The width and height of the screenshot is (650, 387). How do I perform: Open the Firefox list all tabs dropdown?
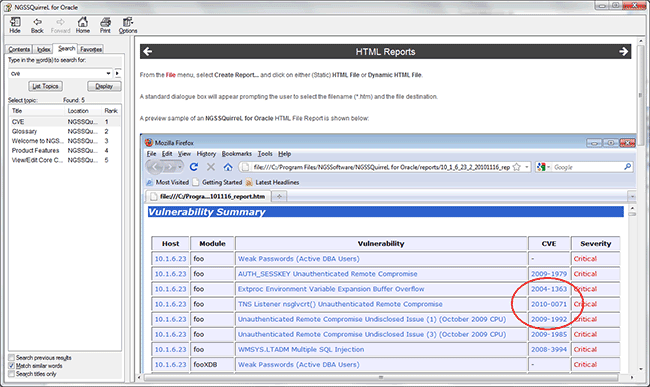click(x=632, y=196)
